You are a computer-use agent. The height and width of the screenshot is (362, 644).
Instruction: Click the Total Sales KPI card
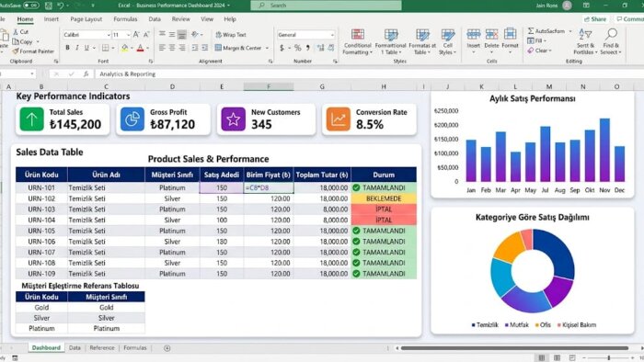[63, 119]
